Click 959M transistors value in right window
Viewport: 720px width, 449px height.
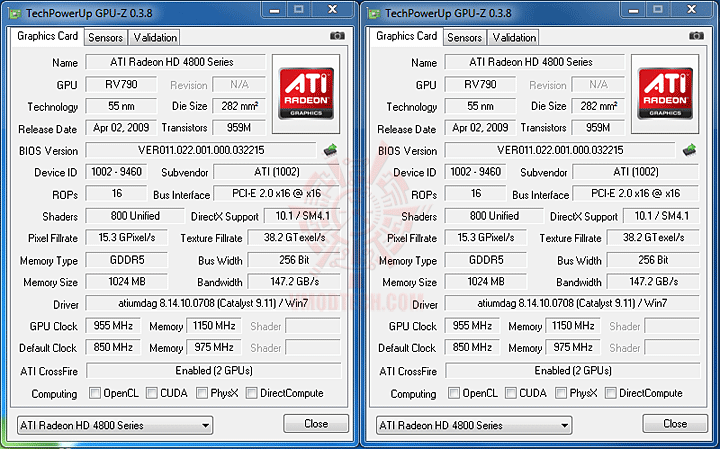(x=598, y=127)
